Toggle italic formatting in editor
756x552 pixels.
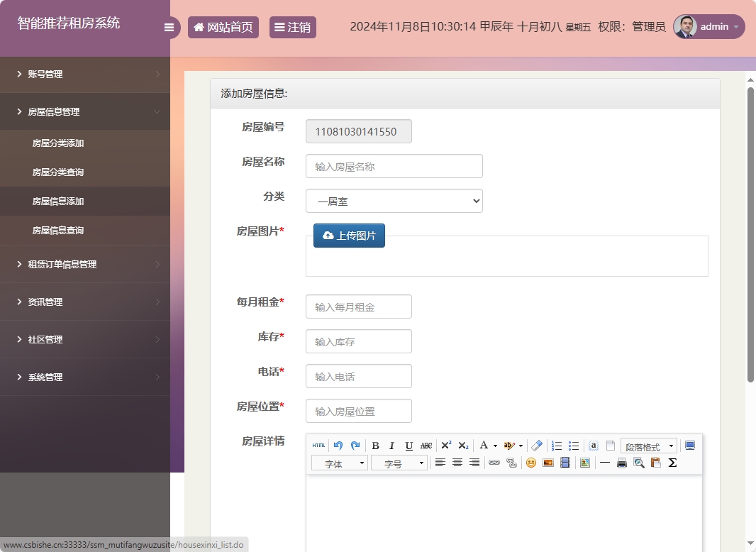pyautogui.click(x=391, y=446)
